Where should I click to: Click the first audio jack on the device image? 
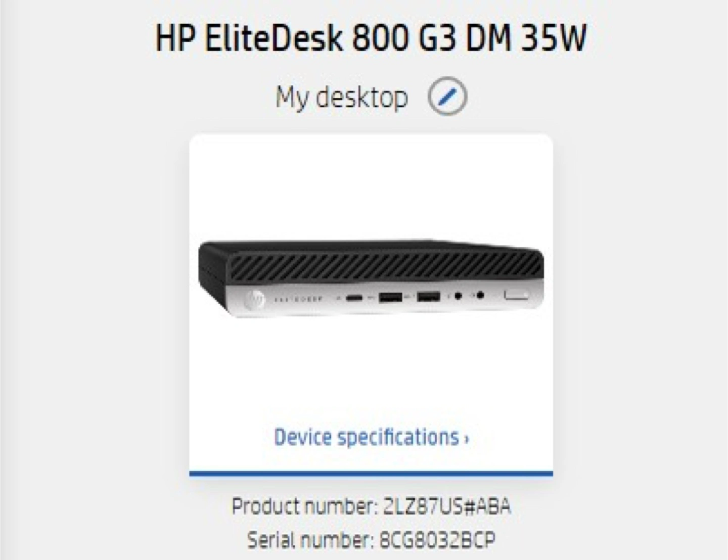(x=458, y=296)
